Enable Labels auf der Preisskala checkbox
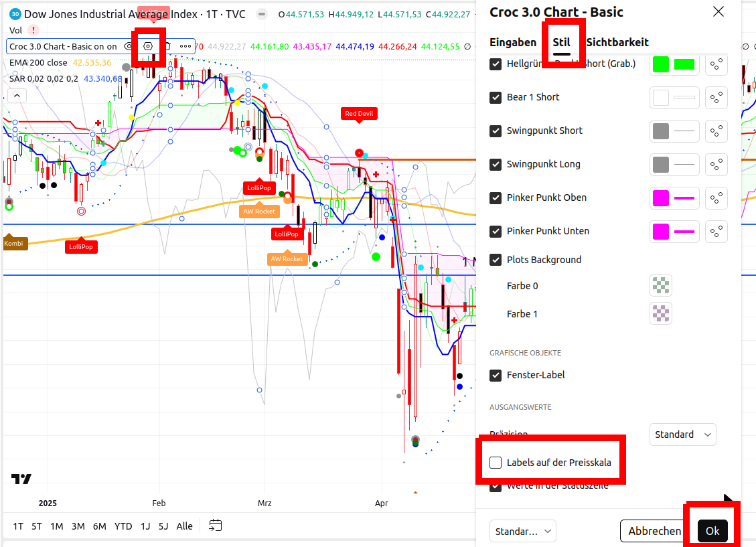Image resolution: width=756 pixels, height=547 pixels. pos(496,463)
